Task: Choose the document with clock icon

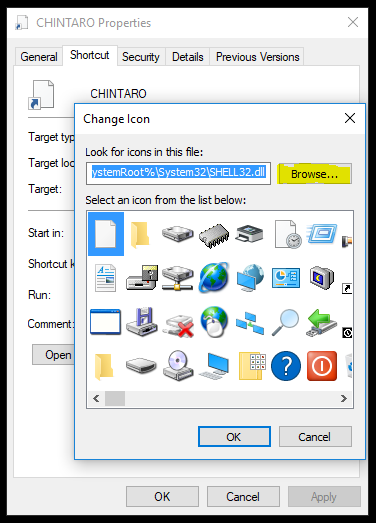Action: [287, 234]
